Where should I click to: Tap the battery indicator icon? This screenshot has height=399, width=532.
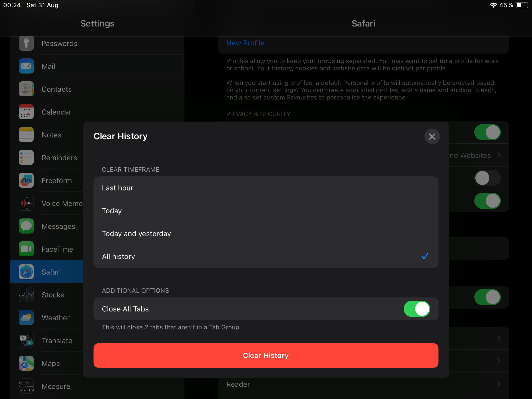(x=522, y=5)
